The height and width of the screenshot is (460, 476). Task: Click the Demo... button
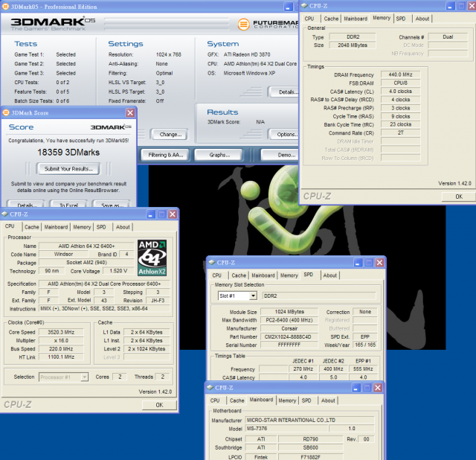coord(280,155)
